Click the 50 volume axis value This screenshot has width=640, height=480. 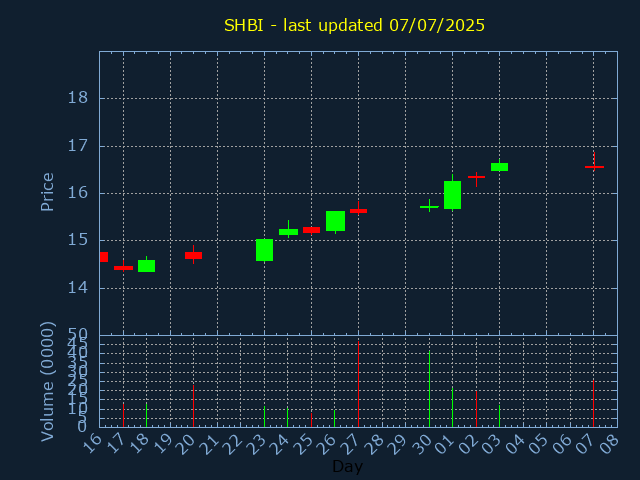(x=78, y=336)
